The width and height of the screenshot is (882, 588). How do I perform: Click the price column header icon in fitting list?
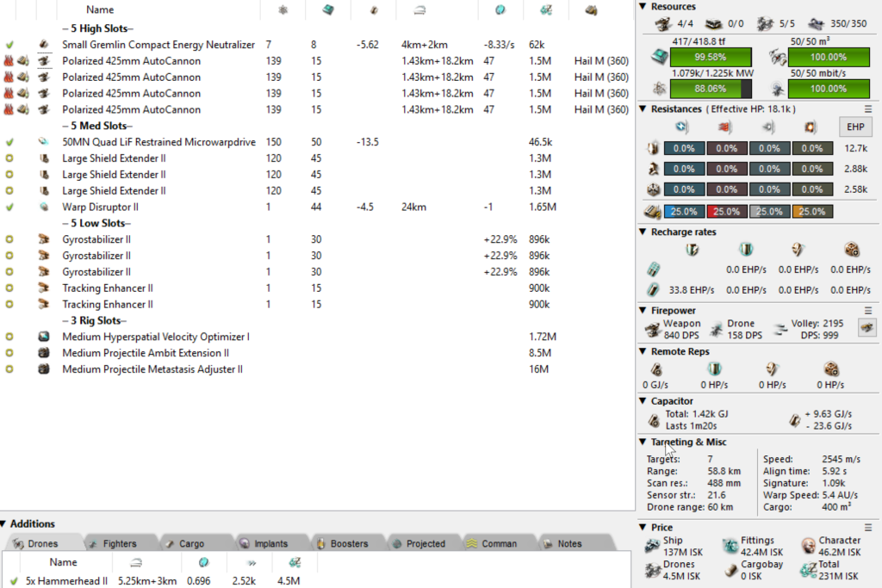point(545,9)
